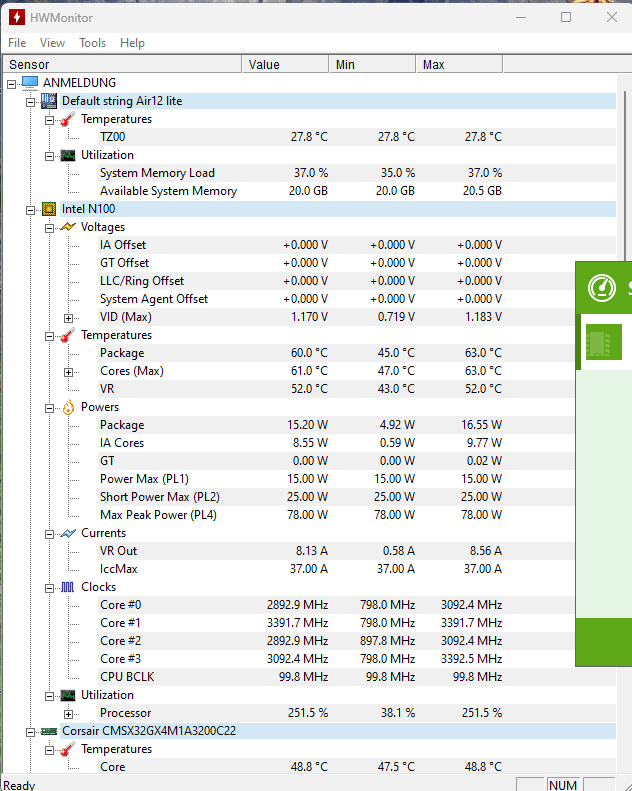
Task: Click the Voltages zigzag icon
Action: [68, 227]
